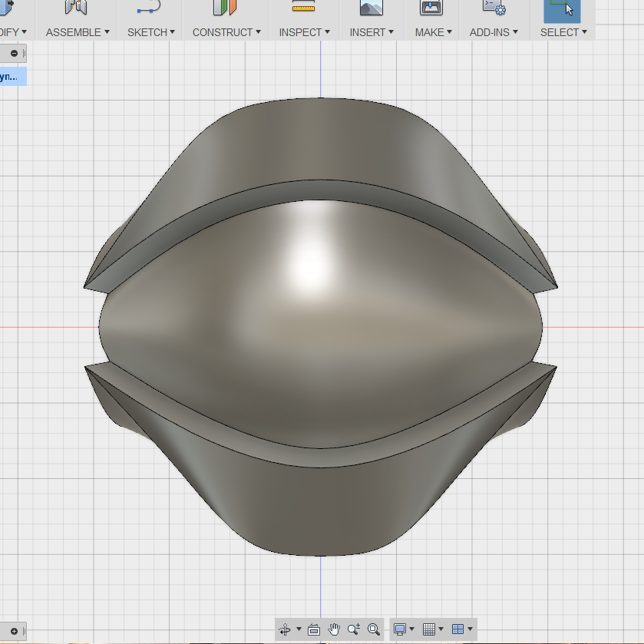This screenshot has width=644, height=644.
Task: Click the Insert image icon
Action: [372, 7]
